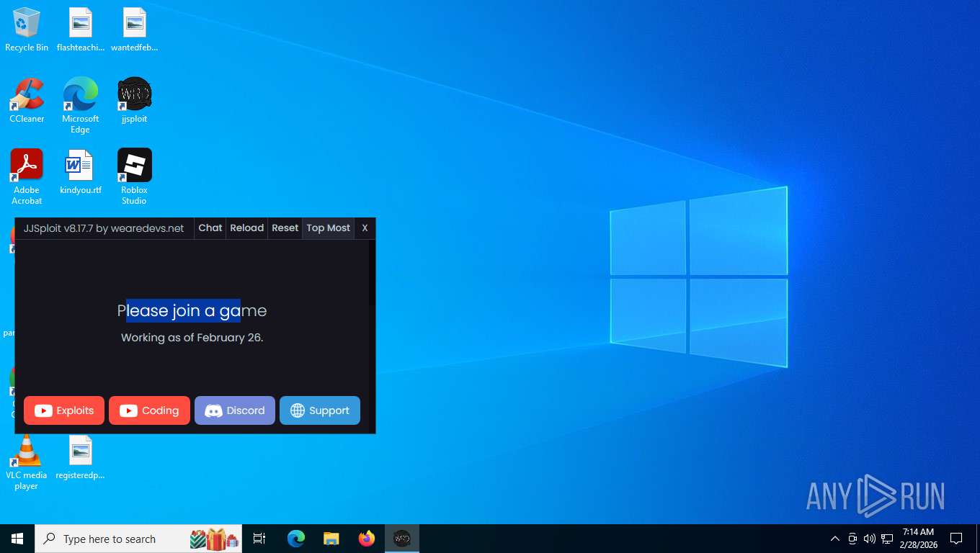Open the Coding YouTube button
This screenshot has width=980, height=553.
149,410
